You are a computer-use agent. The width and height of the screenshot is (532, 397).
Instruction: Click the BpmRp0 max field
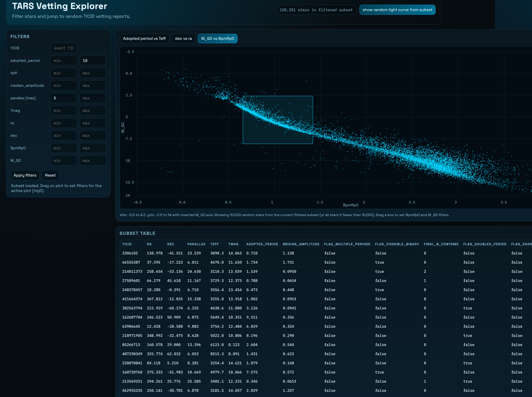tap(93, 148)
